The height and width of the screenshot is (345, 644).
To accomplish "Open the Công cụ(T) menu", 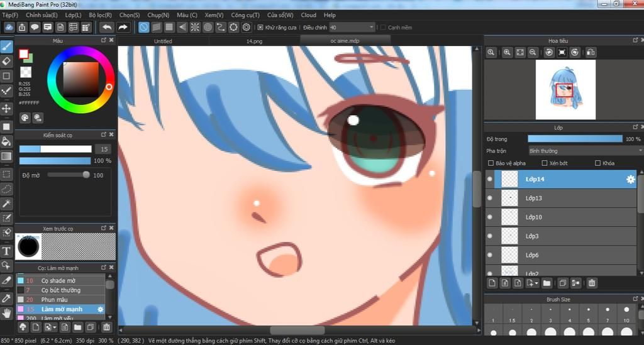I will click(x=245, y=15).
